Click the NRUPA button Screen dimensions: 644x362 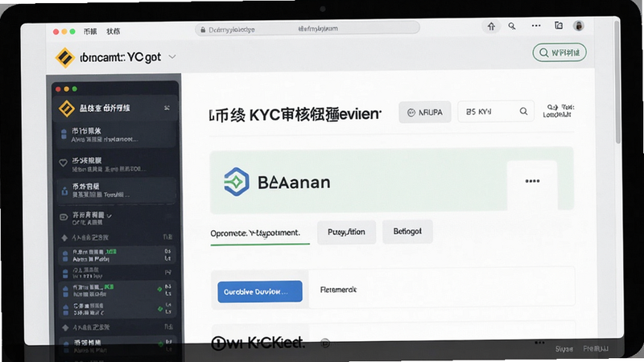(x=425, y=112)
